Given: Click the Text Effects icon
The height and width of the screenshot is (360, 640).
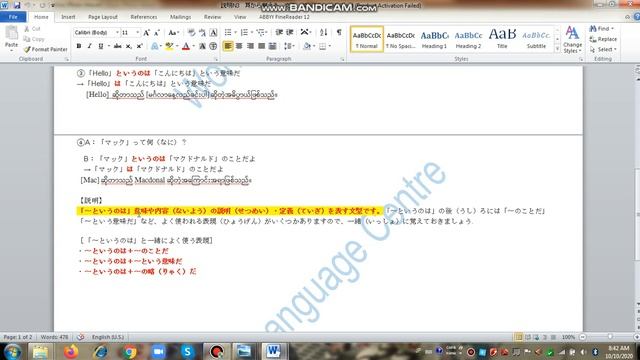Looking at the screenshot, I should pos(155,46).
